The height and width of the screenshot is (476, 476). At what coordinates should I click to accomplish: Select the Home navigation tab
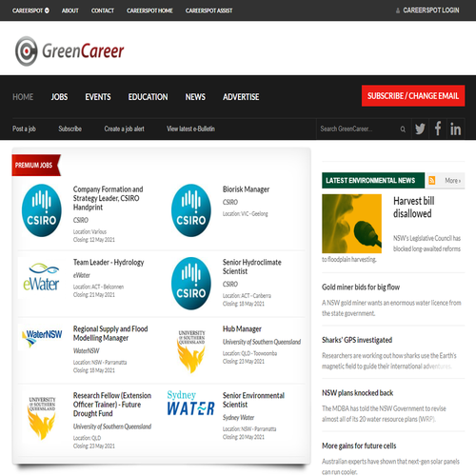tap(23, 97)
